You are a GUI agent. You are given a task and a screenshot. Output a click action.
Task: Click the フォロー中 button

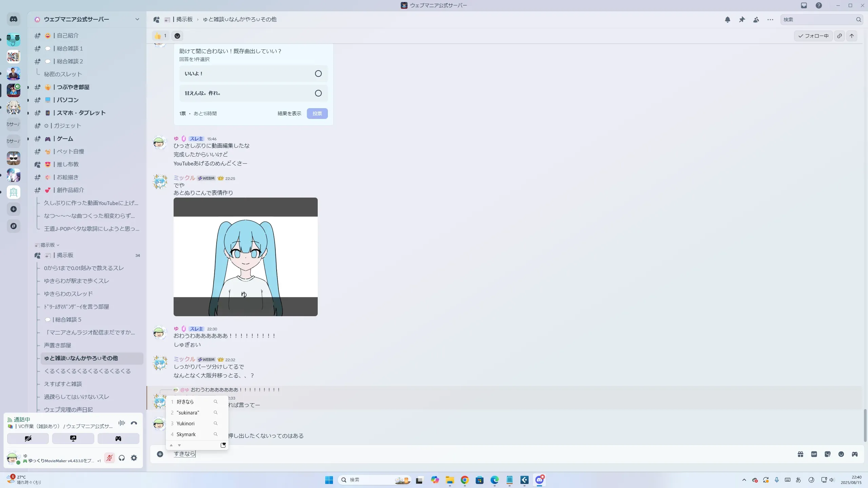coord(813,36)
